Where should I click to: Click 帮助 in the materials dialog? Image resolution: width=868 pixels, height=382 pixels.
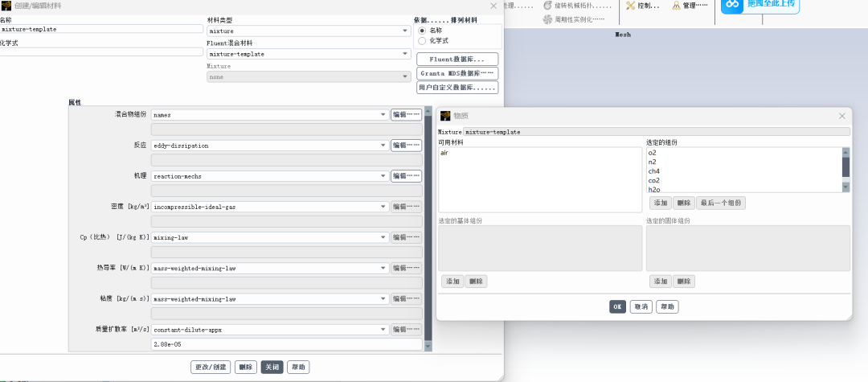(298, 367)
